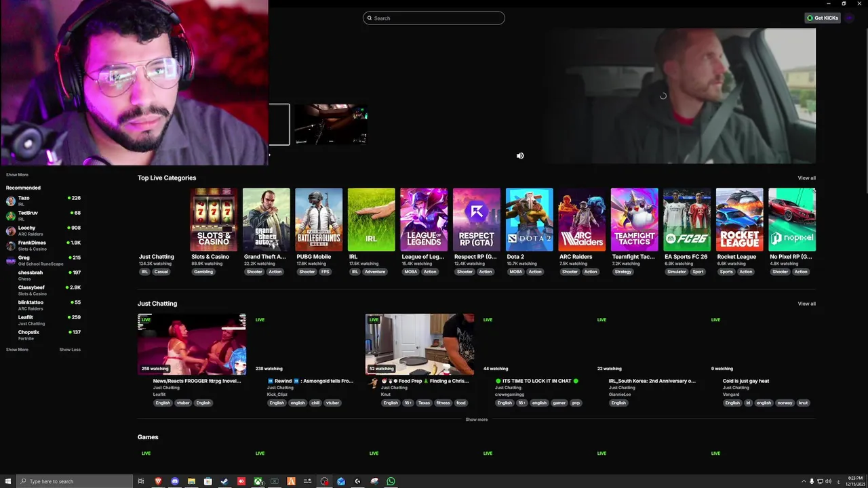
Task: Open the Grand Theft Auto category card
Action: click(x=267, y=220)
